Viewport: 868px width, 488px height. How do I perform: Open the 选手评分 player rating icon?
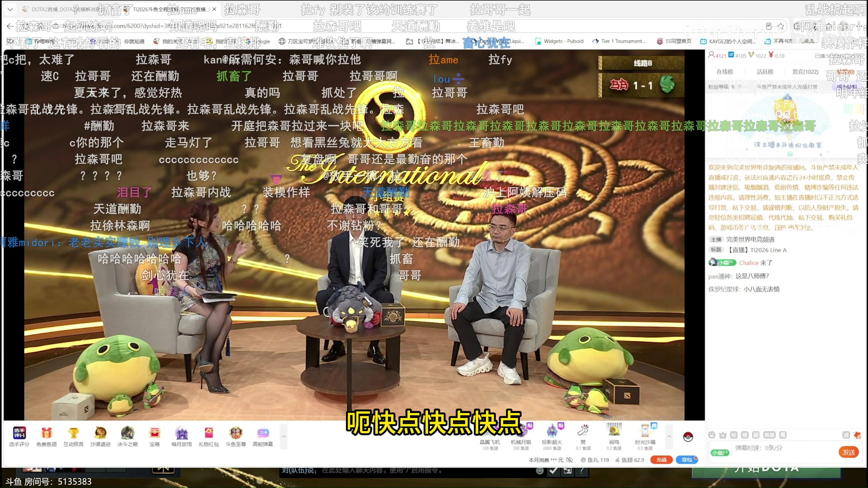(19, 436)
